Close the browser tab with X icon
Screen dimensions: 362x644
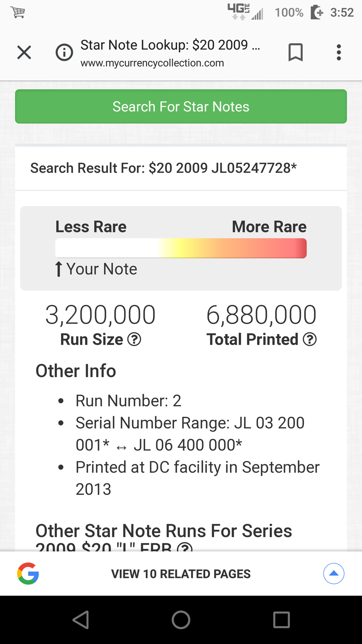click(24, 53)
